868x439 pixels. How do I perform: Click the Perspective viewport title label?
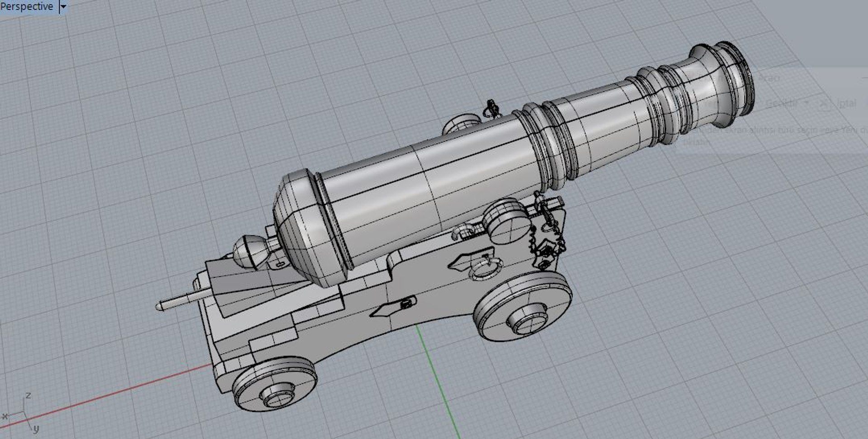[x=27, y=6]
